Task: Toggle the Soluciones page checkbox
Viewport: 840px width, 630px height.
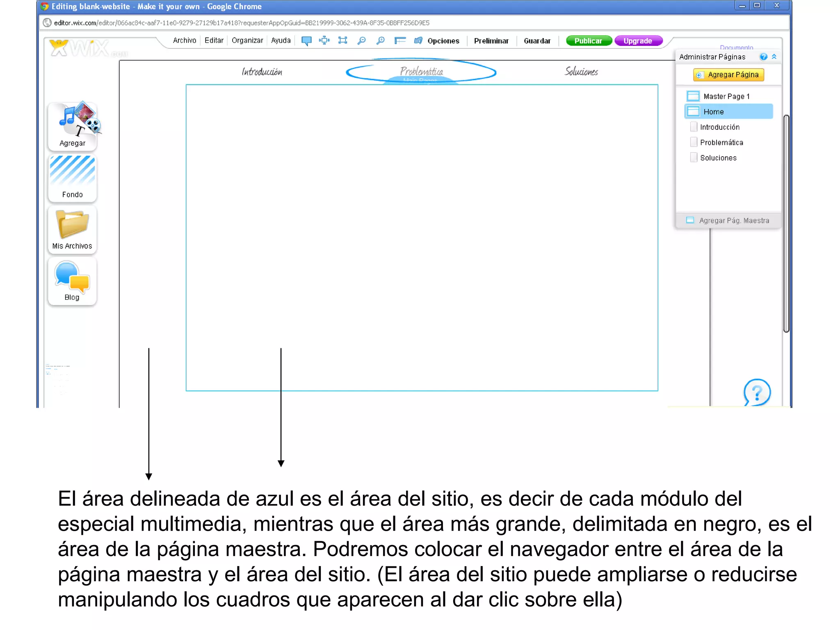Action: tap(694, 157)
